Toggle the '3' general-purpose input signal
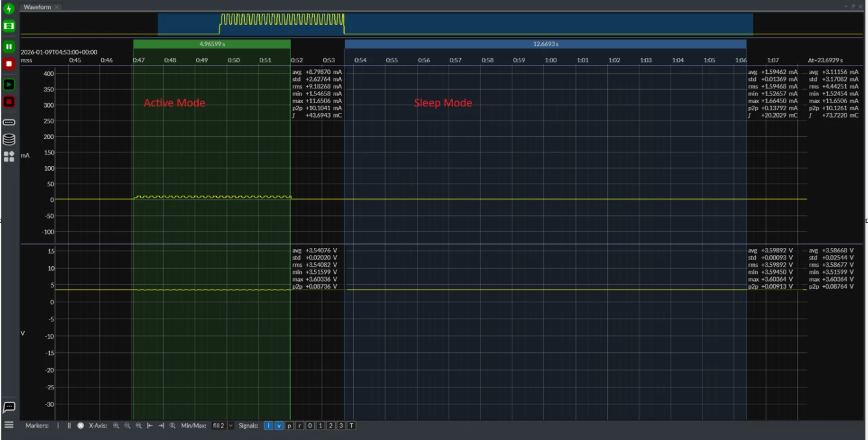The width and height of the screenshot is (868, 440). [341, 426]
